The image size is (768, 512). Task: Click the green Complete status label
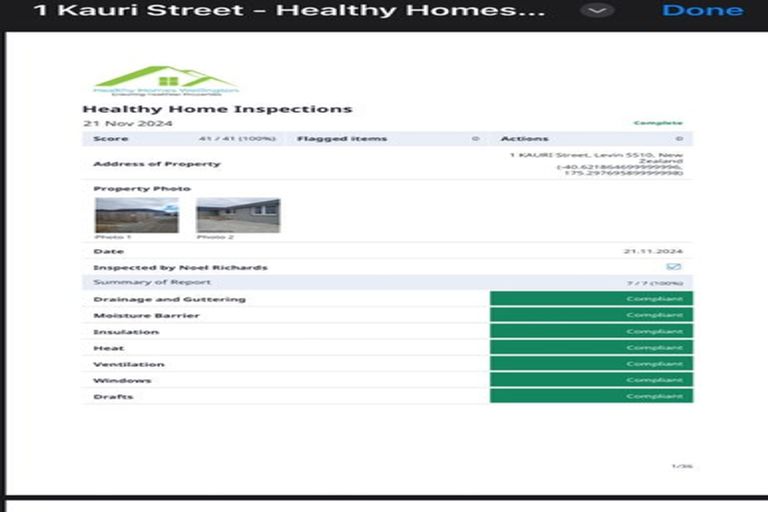[657, 123]
